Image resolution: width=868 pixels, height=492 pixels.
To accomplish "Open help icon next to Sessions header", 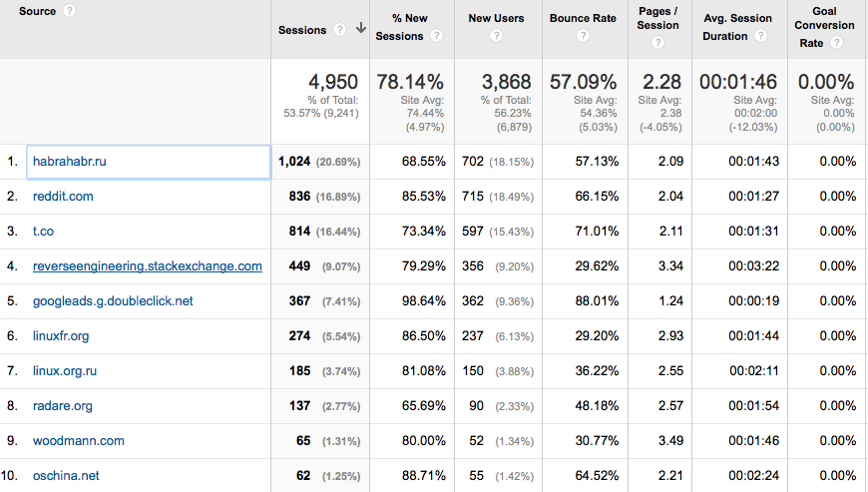I will coord(339,29).
